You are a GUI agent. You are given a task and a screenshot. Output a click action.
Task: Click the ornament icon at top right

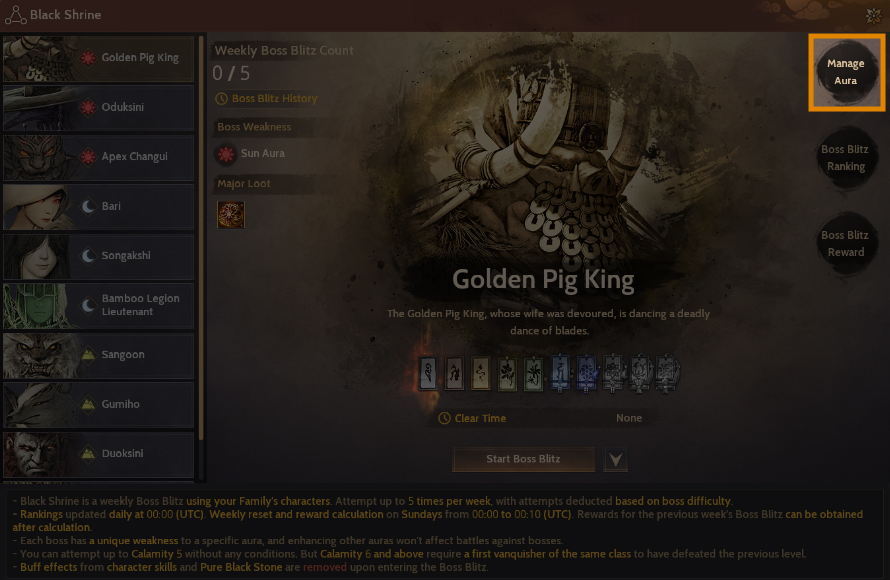[x=873, y=15]
